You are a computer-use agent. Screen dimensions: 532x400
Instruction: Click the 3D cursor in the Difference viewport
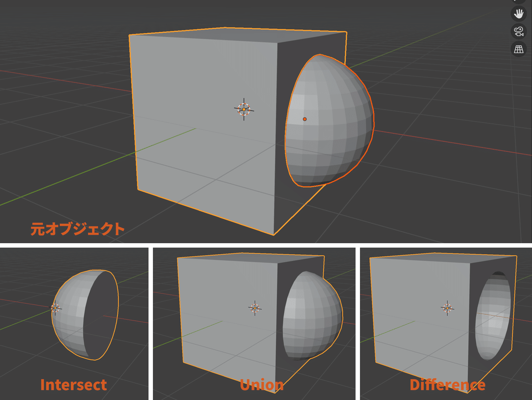coord(447,307)
